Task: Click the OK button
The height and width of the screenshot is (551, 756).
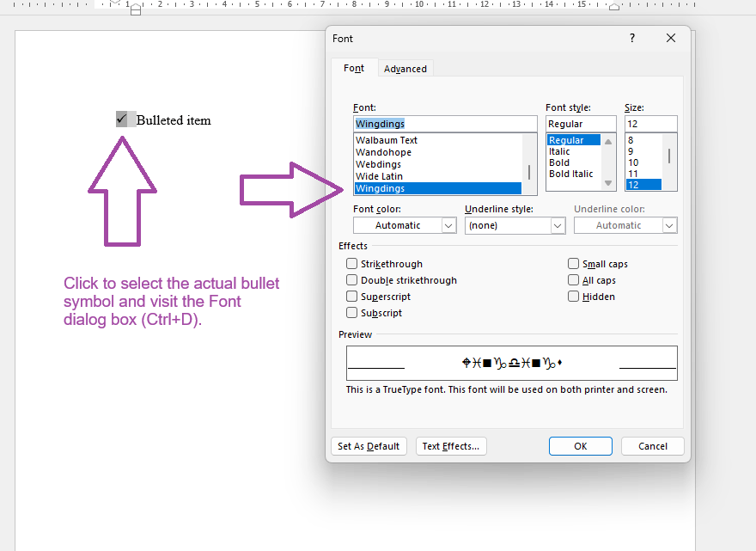Action: [x=581, y=446]
